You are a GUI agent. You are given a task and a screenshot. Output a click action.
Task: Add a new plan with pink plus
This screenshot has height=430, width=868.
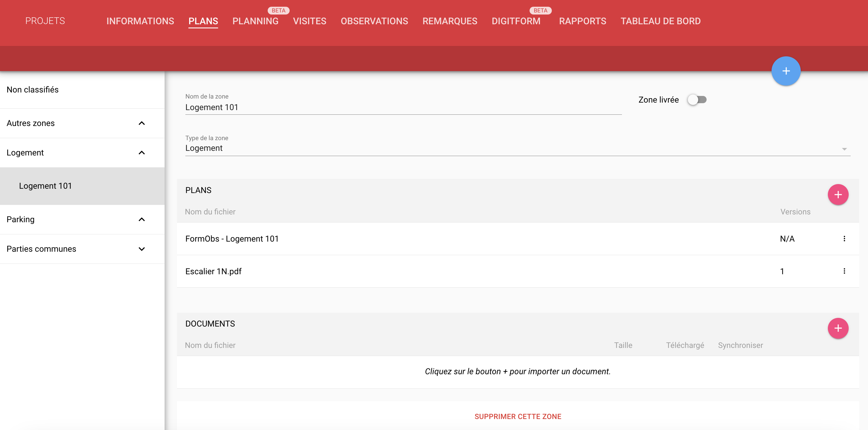(x=838, y=194)
